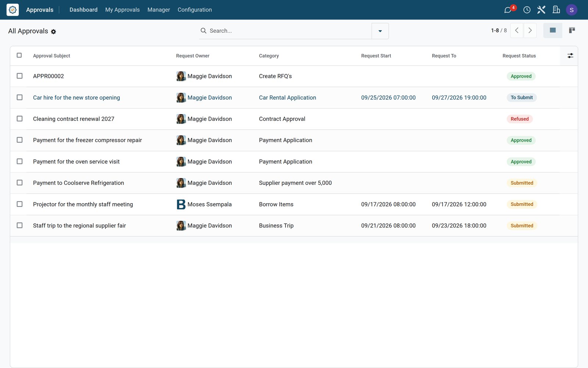
Task: Click the gear icon beside All Approvals
Action: 54,32
